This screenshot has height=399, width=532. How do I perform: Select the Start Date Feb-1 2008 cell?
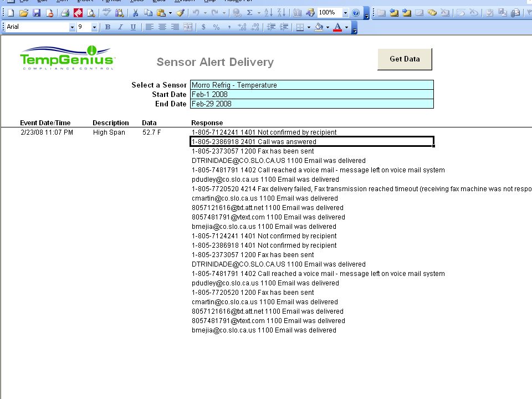[x=312, y=94]
